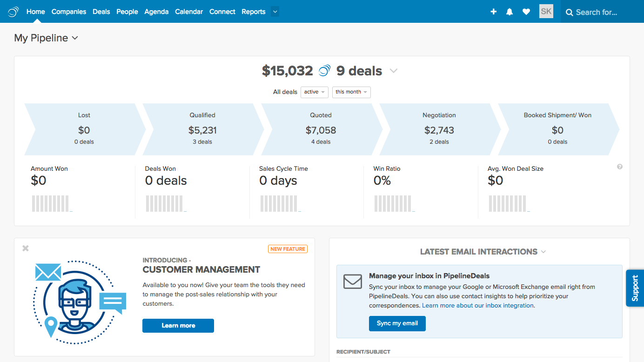Open the Reports menu item

pos(254,12)
